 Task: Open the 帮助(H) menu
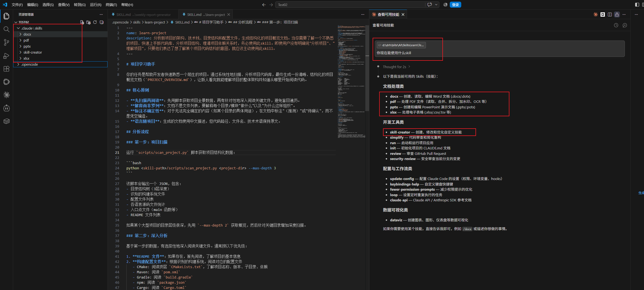127,5
